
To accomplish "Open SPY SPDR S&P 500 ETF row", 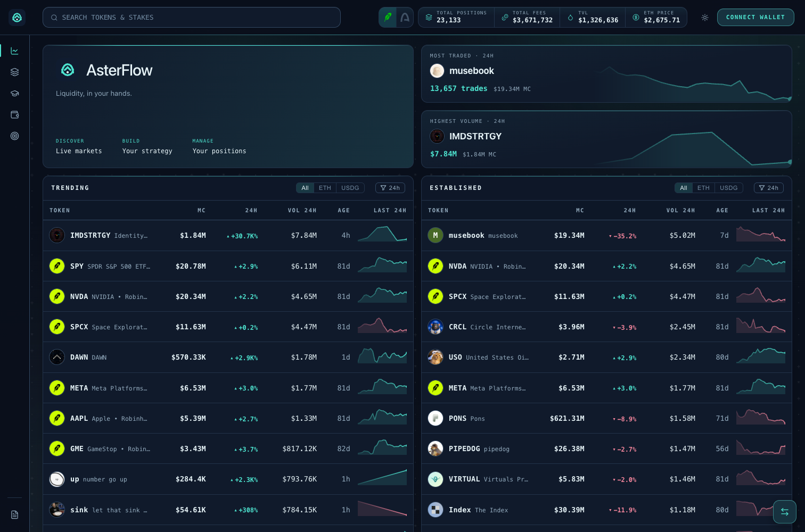I will click(x=228, y=266).
